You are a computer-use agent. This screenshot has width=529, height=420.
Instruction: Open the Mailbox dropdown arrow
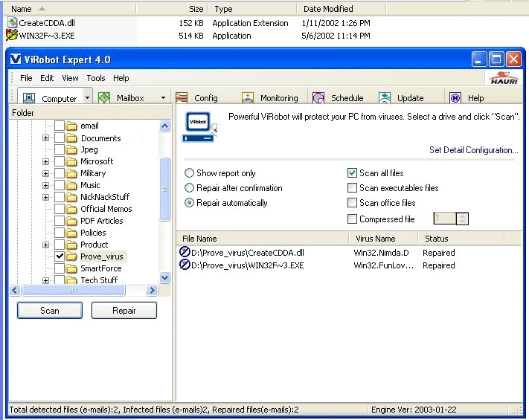(163, 98)
